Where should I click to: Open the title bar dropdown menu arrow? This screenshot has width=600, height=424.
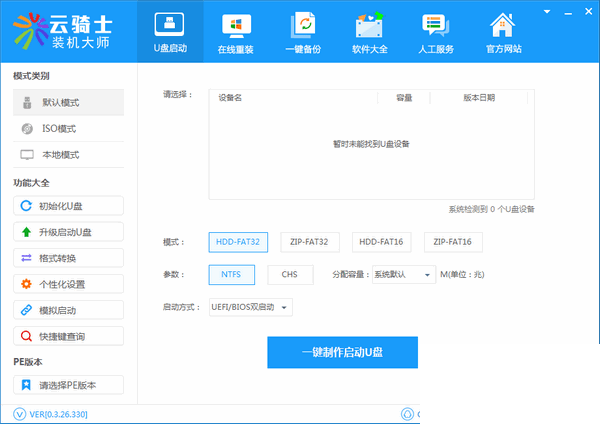click(547, 12)
